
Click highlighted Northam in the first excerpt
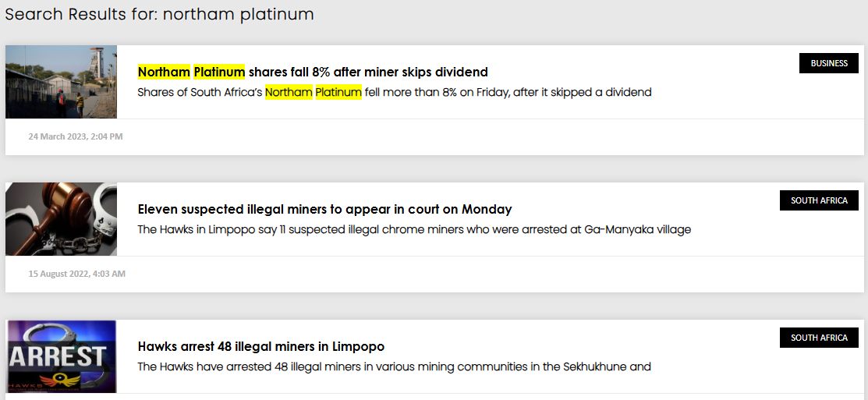289,92
